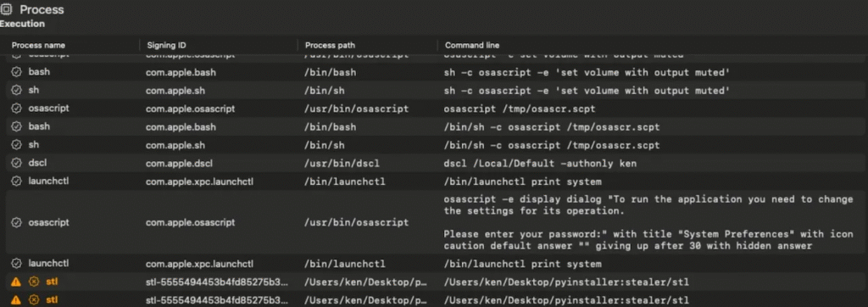Screen dimensions: 868x307
Task: Click the warning triangle on the last stl row
Action: (16, 300)
